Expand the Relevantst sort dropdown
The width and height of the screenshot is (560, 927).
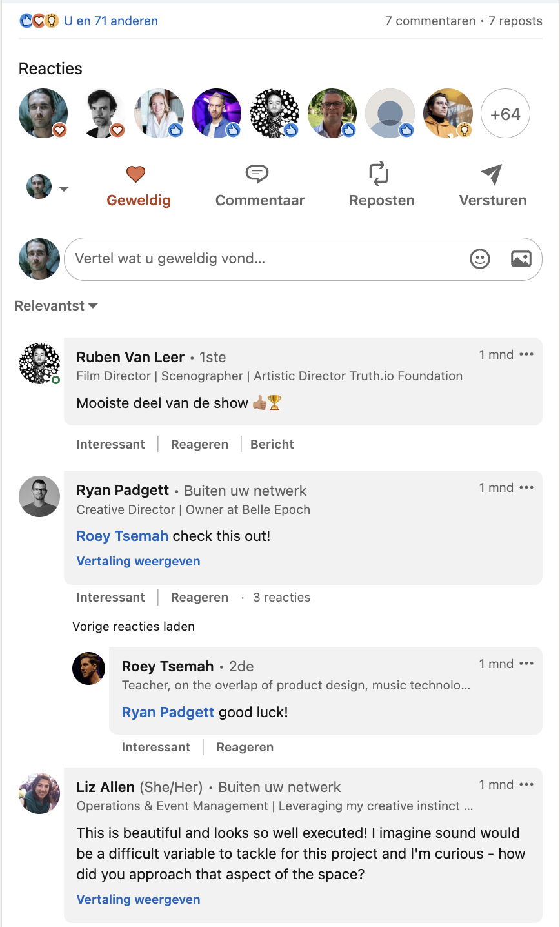pyautogui.click(x=56, y=306)
